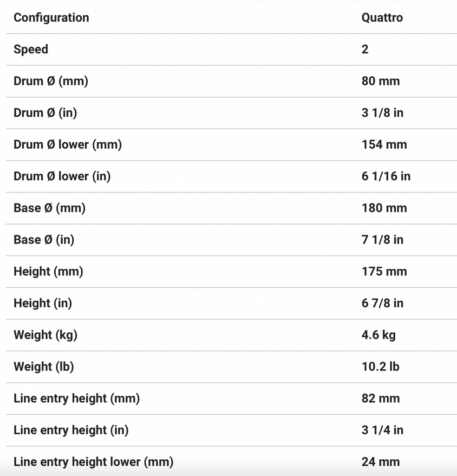
Task: Click the 10.2 lb weight value
Action: pos(380,366)
